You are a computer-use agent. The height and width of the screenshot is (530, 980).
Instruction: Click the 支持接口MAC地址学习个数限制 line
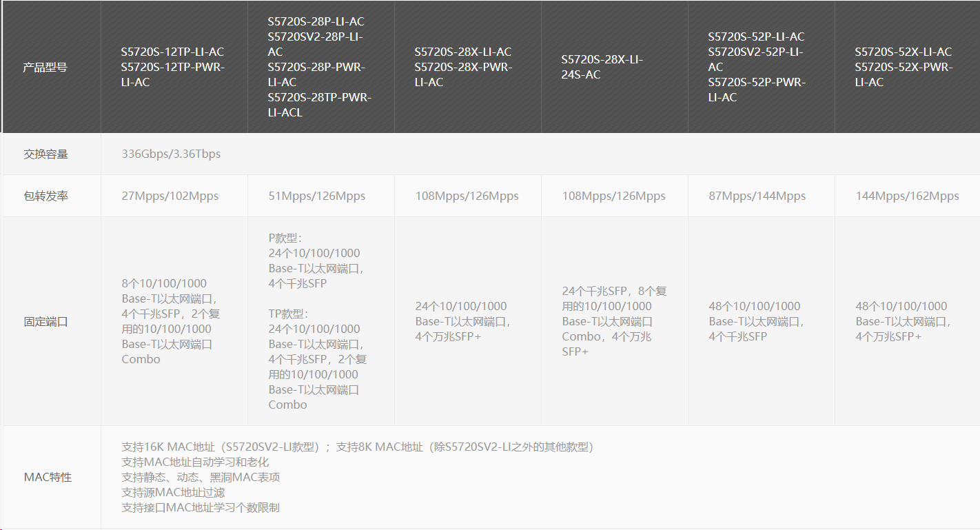point(201,507)
